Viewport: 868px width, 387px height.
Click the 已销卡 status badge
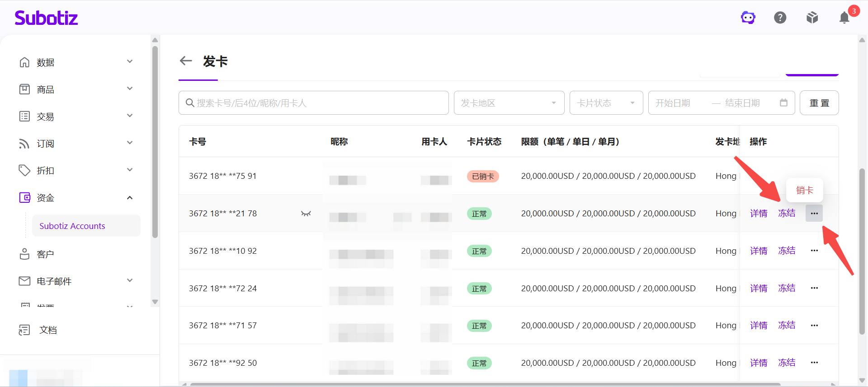tap(483, 176)
